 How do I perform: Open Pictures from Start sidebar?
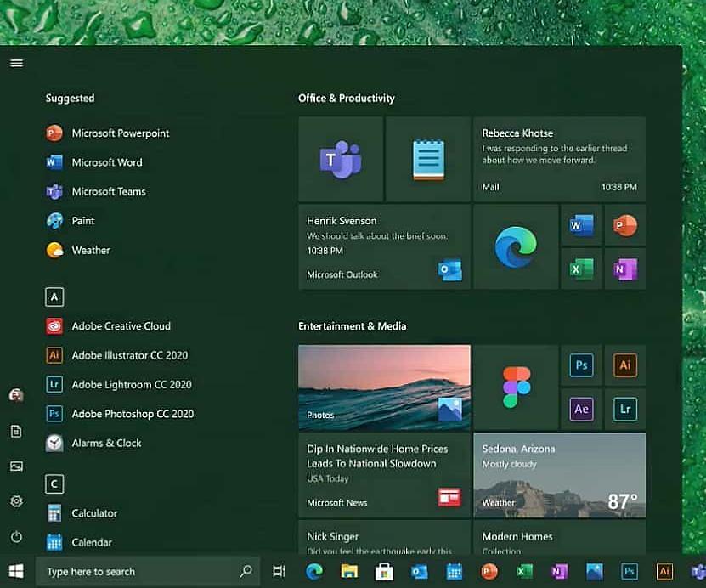pos(16,466)
